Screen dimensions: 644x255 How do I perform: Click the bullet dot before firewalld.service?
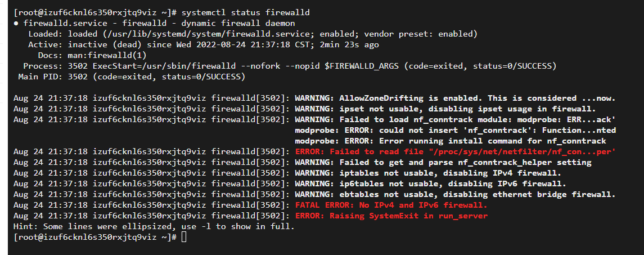(x=16, y=24)
